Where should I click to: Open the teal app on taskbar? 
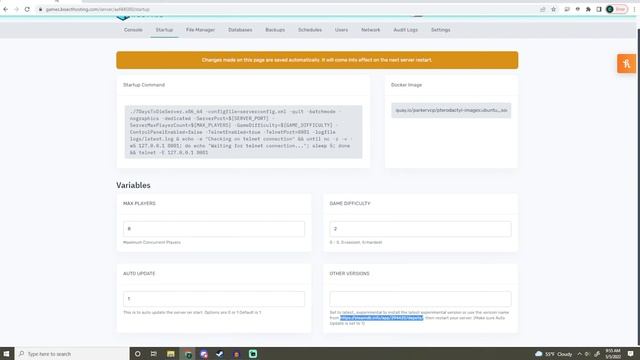click(253, 353)
